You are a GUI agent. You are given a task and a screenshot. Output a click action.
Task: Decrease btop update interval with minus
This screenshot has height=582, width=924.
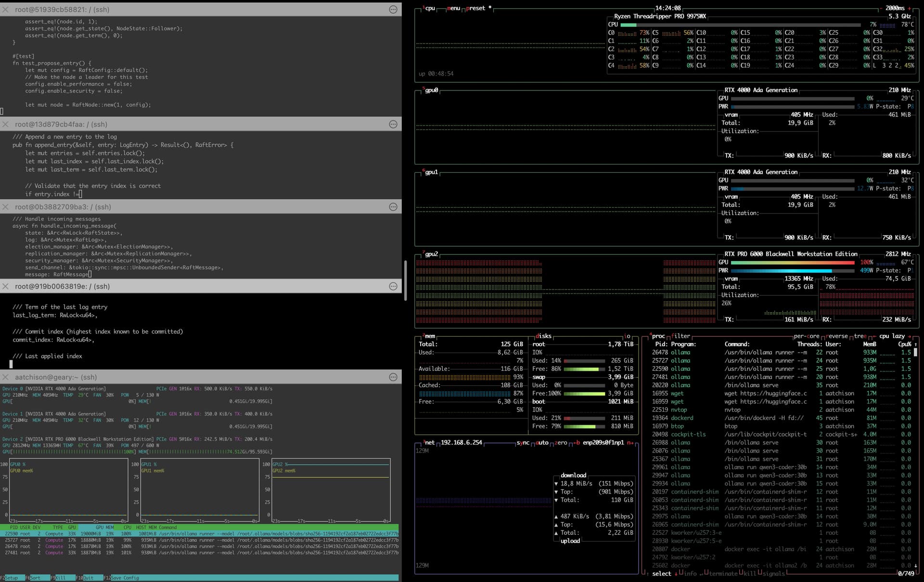pyautogui.click(x=881, y=8)
